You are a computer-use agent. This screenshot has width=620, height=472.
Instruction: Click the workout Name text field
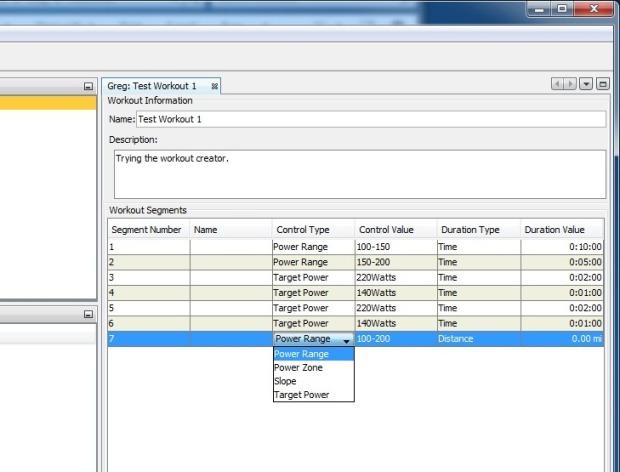(x=370, y=120)
